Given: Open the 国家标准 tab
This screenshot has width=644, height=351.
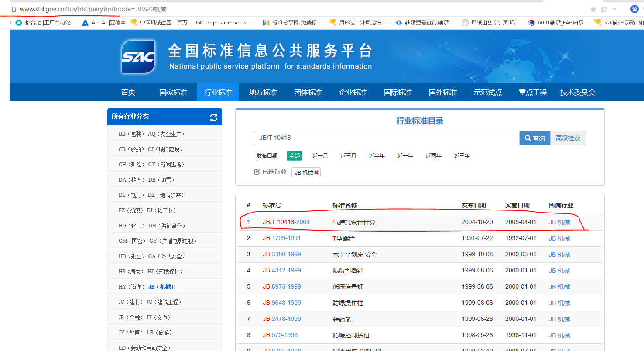Looking at the screenshot, I should pyautogui.click(x=173, y=92).
